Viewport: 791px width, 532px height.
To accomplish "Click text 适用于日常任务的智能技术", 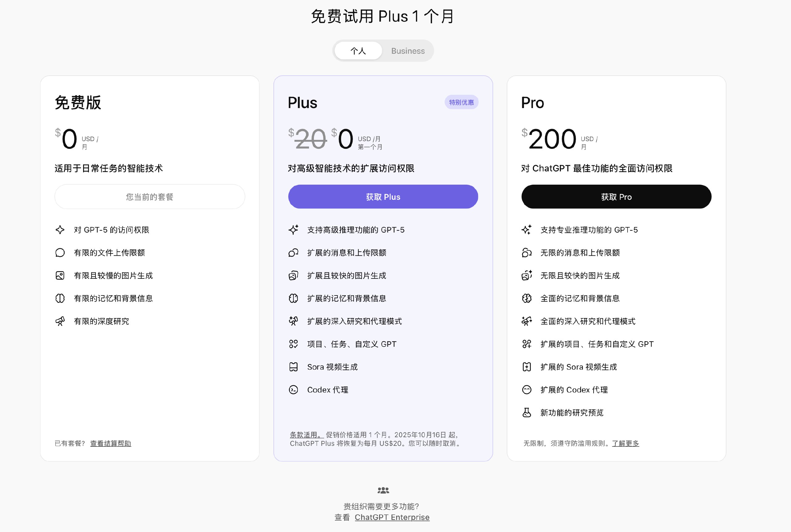I will click(x=109, y=168).
